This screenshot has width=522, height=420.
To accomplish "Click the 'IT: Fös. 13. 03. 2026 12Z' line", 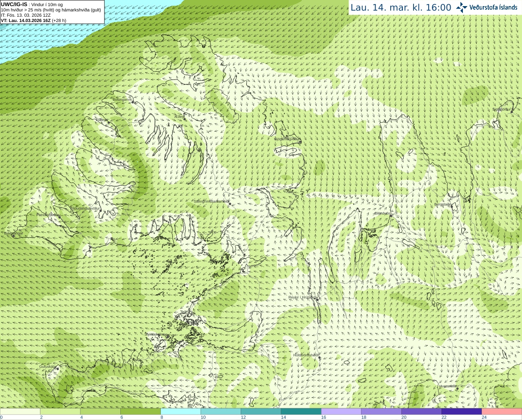I will tap(26, 15).
